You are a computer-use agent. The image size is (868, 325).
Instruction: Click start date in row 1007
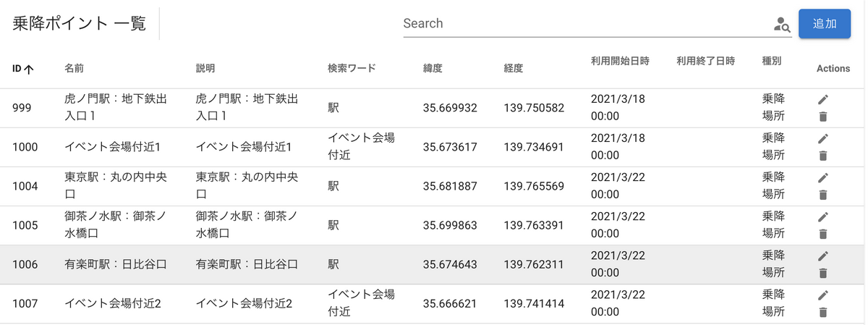618,303
